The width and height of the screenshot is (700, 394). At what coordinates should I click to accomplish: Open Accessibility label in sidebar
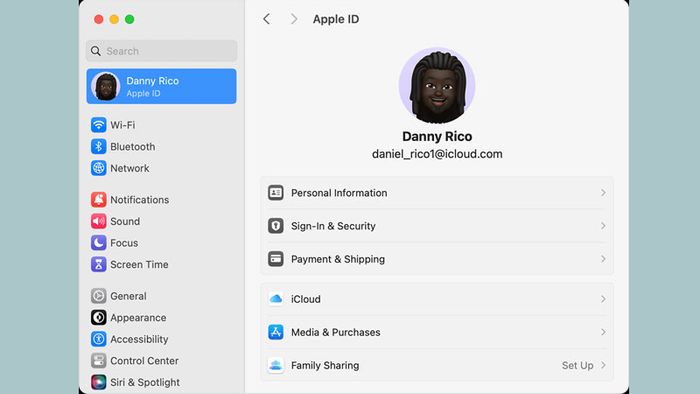[139, 339]
